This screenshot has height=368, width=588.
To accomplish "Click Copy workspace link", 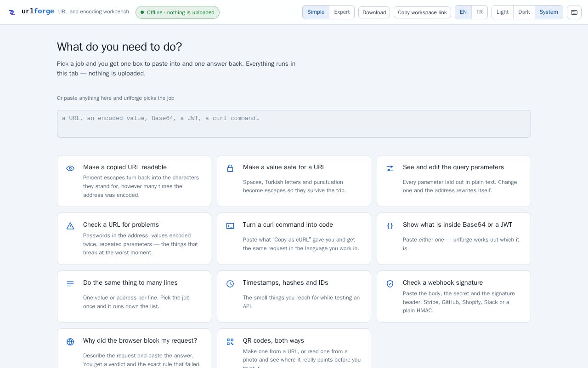I will [x=422, y=12].
